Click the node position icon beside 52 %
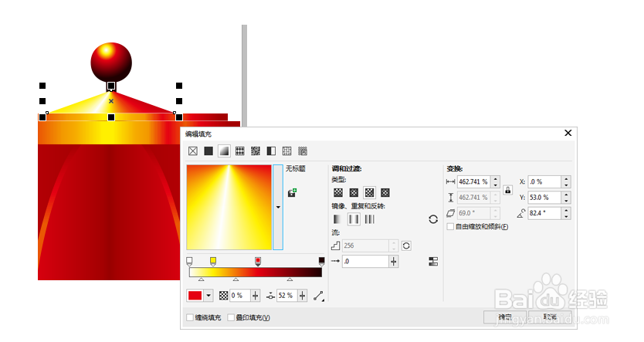 [x=270, y=296]
